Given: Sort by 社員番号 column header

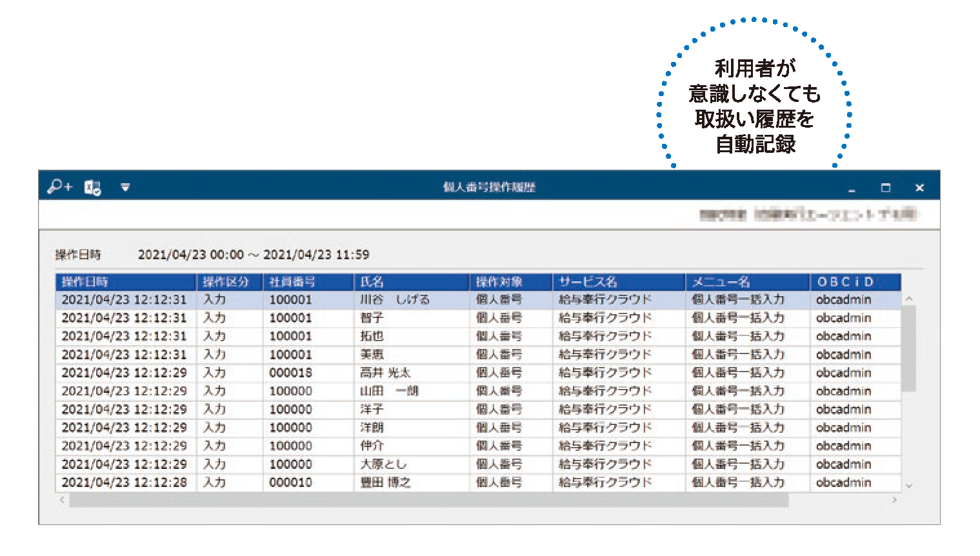Looking at the screenshot, I should point(308,282).
